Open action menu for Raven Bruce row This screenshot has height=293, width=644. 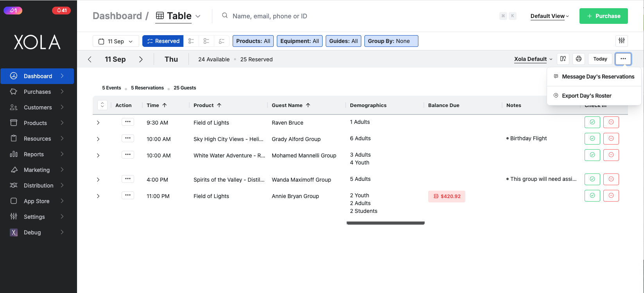tap(128, 122)
